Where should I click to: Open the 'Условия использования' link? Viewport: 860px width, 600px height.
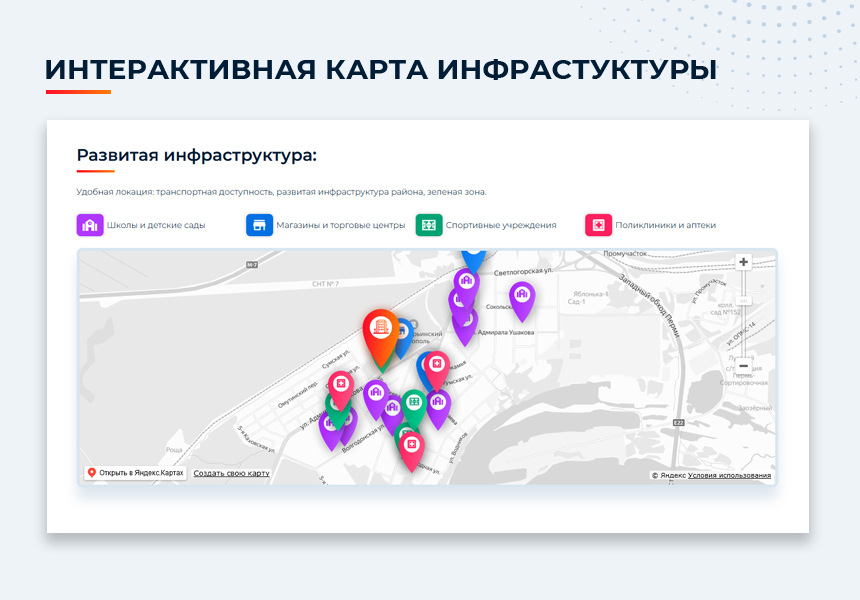730,474
